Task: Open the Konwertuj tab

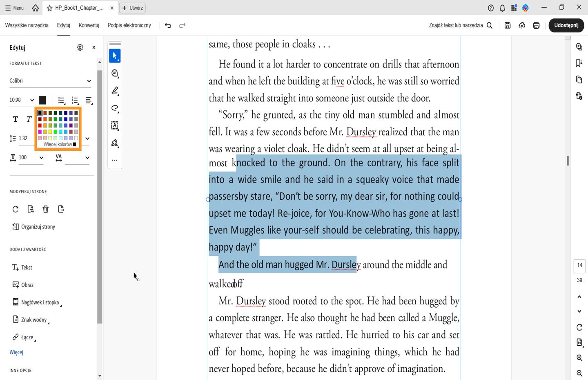Action: click(89, 25)
